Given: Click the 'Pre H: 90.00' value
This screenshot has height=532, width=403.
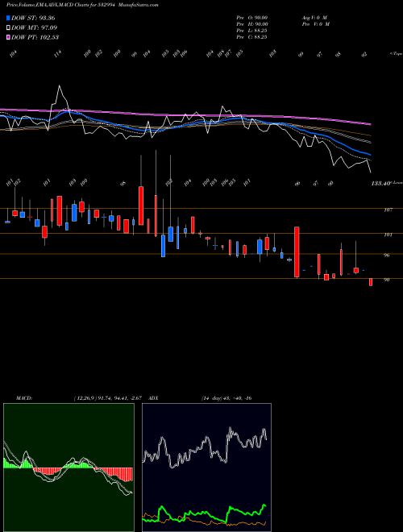Looking at the screenshot, I should (x=252, y=24).
